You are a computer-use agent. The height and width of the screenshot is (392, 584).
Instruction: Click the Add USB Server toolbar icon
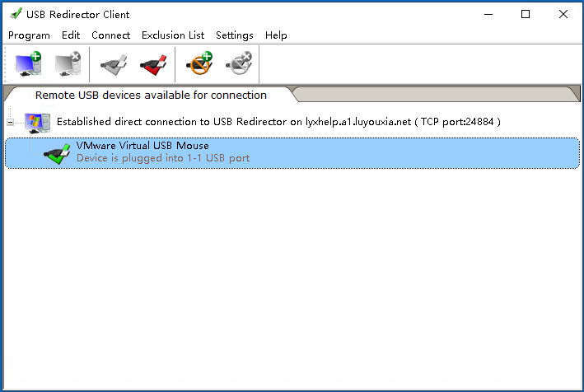pos(28,63)
